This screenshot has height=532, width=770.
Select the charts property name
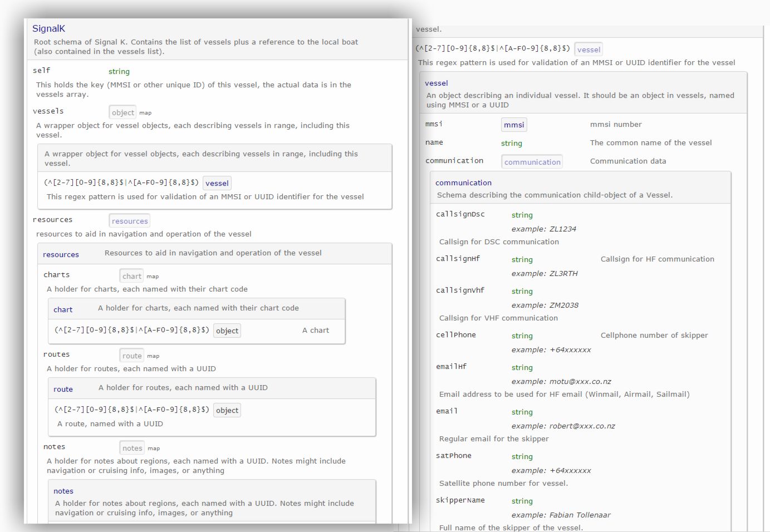(56, 274)
